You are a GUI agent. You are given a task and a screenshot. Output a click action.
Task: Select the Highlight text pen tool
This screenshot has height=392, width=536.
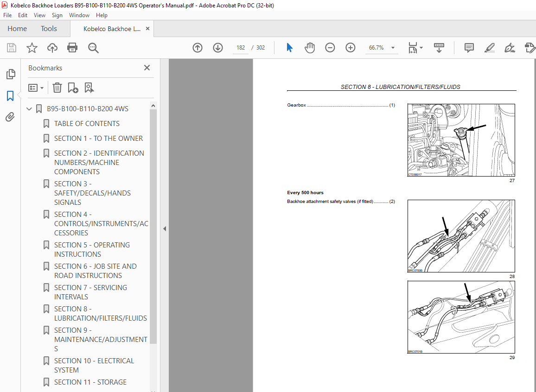(490, 48)
